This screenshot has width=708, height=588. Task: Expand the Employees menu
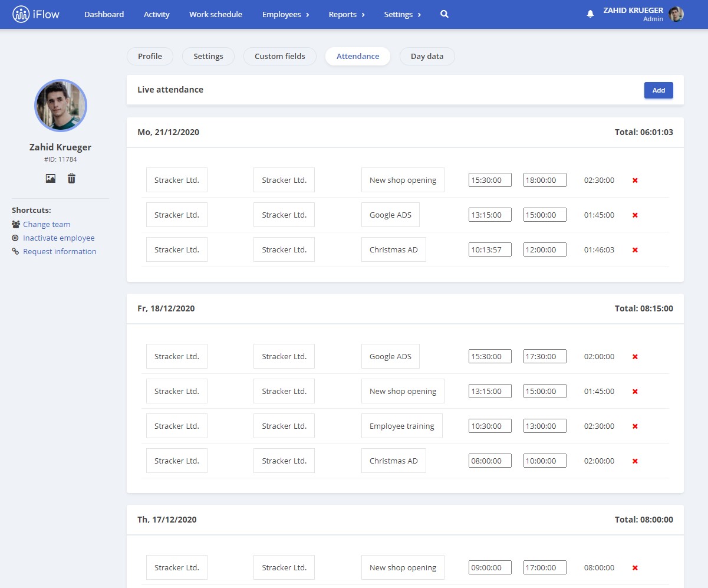click(285, 14)
